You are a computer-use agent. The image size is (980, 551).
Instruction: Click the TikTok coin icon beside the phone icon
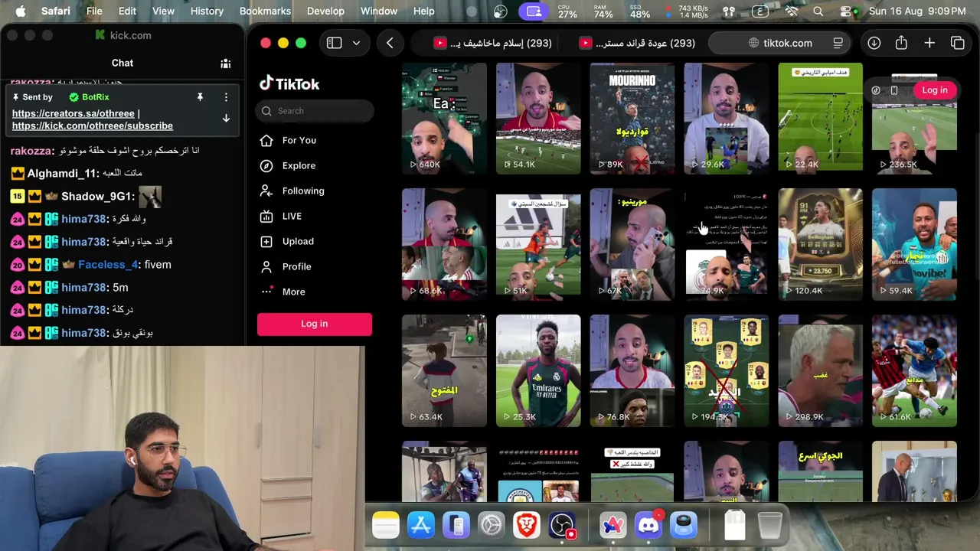click(x=876, y=90)
